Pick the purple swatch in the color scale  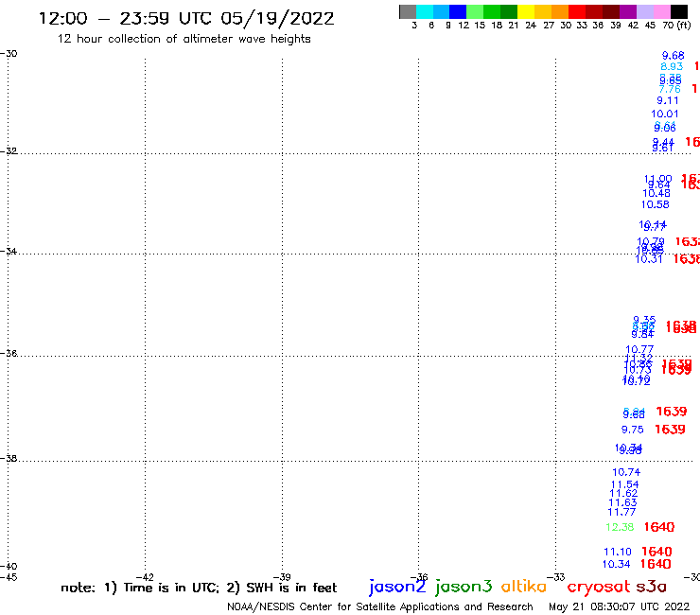[628, 11]
